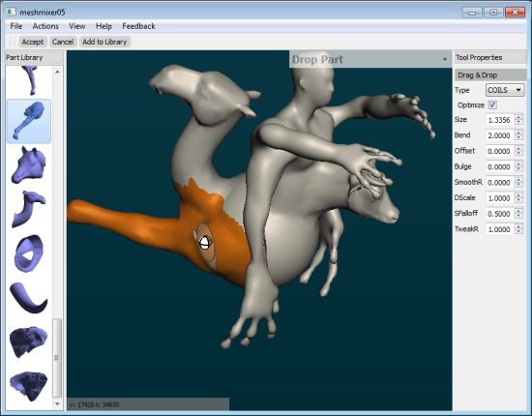Select the curved horn part thumbnail
The width and height of the screenshot is (532, 416).
coord(28,298)
